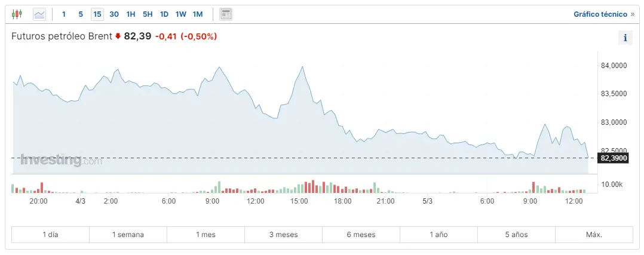This screenshot has height=255, width=644.
Task: Click the 82,3900 current price marker
Action: pos(614,158)
